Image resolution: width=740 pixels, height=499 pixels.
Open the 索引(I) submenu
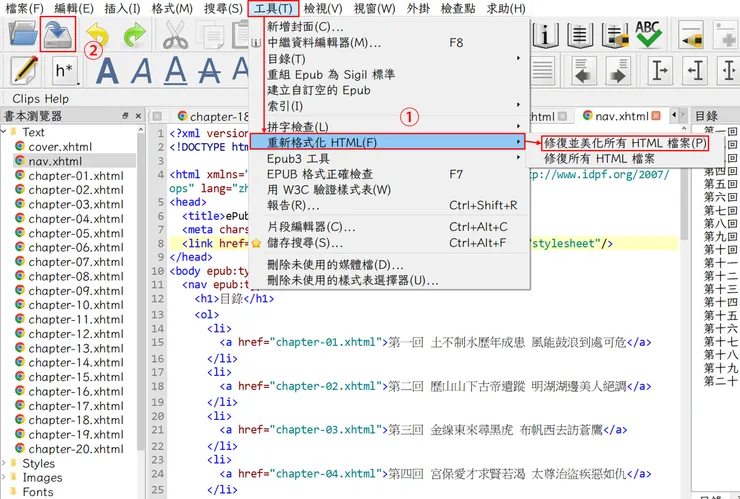389,106
